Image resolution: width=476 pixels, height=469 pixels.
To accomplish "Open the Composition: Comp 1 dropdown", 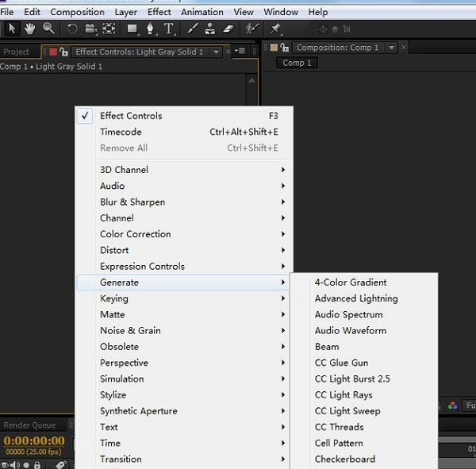I will (x=390, y=48).
